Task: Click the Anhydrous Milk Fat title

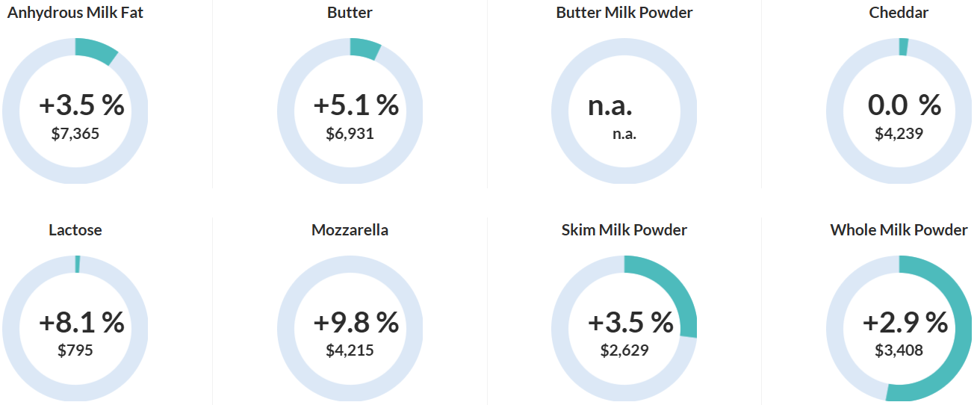Action: [x=75, y=13]
